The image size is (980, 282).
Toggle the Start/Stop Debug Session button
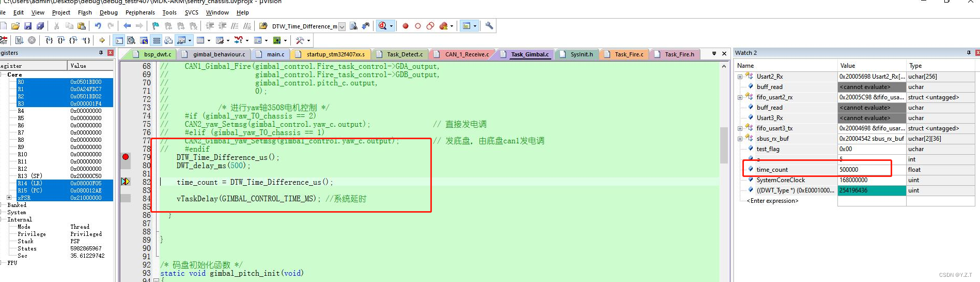(383, 25)
